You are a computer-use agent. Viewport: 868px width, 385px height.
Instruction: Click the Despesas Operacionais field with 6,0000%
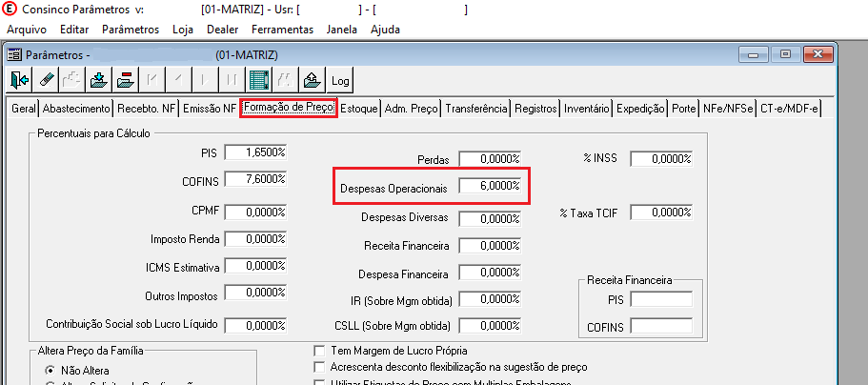tap(490, 186)
